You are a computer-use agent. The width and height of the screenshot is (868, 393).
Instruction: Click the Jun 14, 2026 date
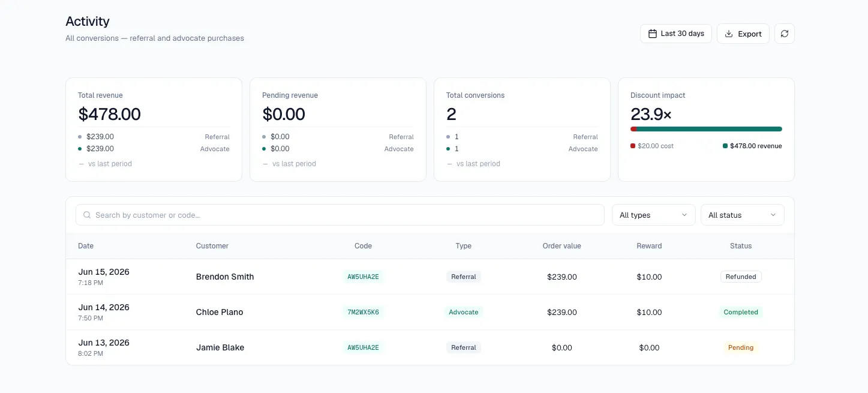104,307
